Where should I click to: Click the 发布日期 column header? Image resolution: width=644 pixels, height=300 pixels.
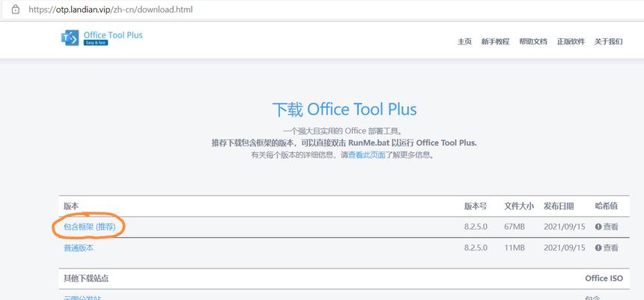[x=559, y=206]
